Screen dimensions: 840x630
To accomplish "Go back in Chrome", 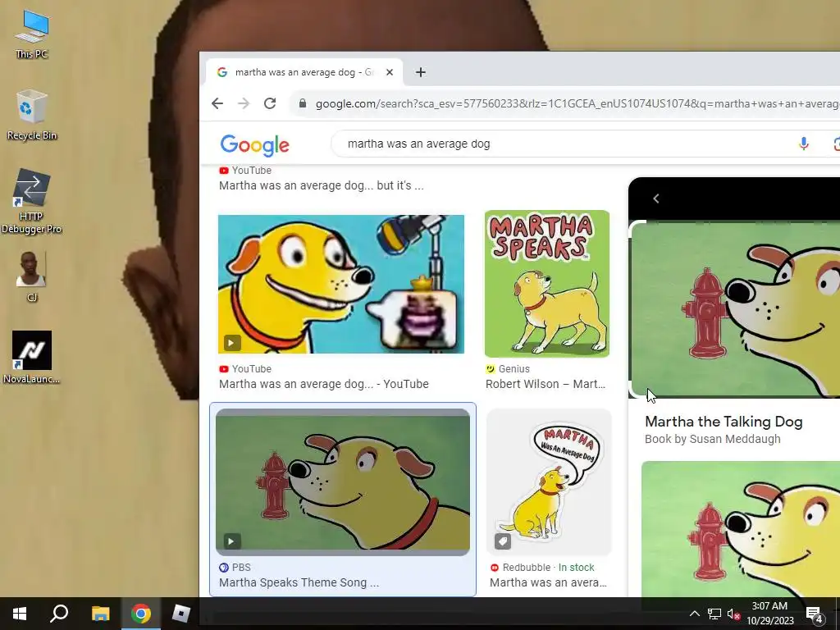I will [217, 103].
